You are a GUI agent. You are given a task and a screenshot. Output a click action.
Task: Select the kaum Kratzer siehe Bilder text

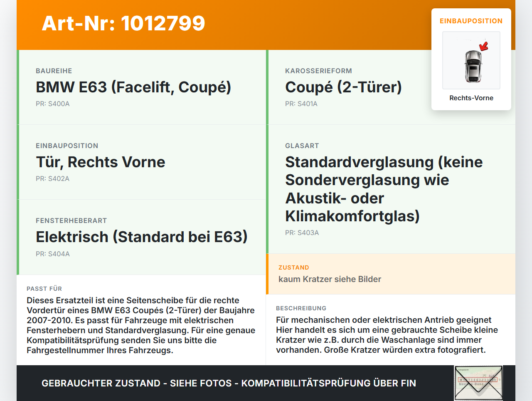point(330,279)
